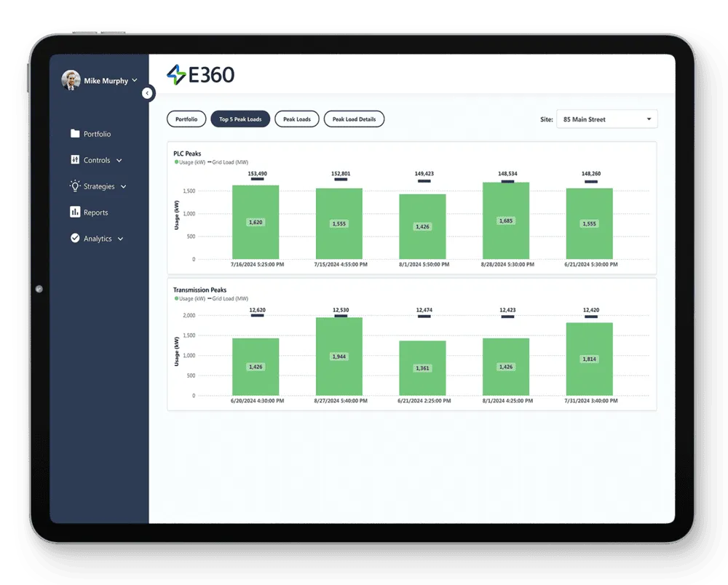The height and width of the screenshot is (585, 728).
Task: Collapse the sidebar with the arrow button
Action: click(148, 93)
